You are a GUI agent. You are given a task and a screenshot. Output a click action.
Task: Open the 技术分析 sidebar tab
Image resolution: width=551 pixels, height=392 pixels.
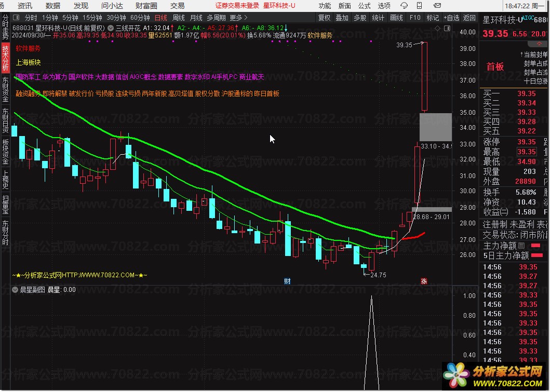pos(5,58)
